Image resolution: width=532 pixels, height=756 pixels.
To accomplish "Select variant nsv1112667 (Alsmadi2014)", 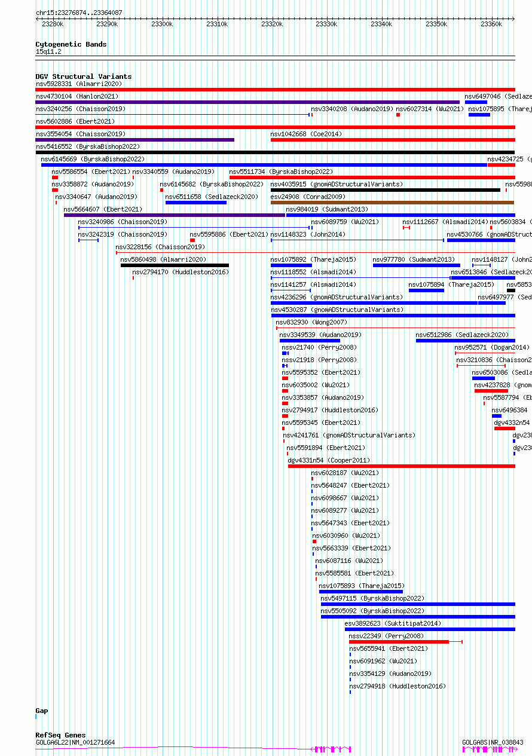I will 445,222.
